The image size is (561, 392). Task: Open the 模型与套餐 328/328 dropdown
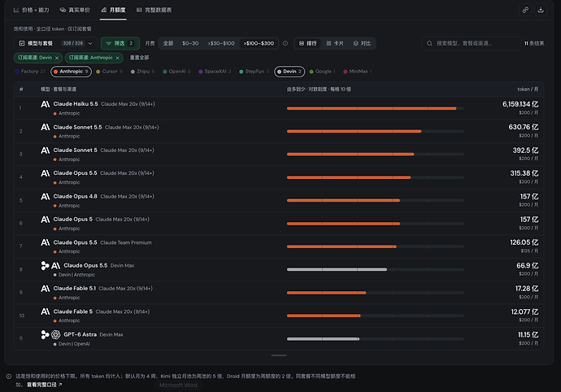pos(55,43)
